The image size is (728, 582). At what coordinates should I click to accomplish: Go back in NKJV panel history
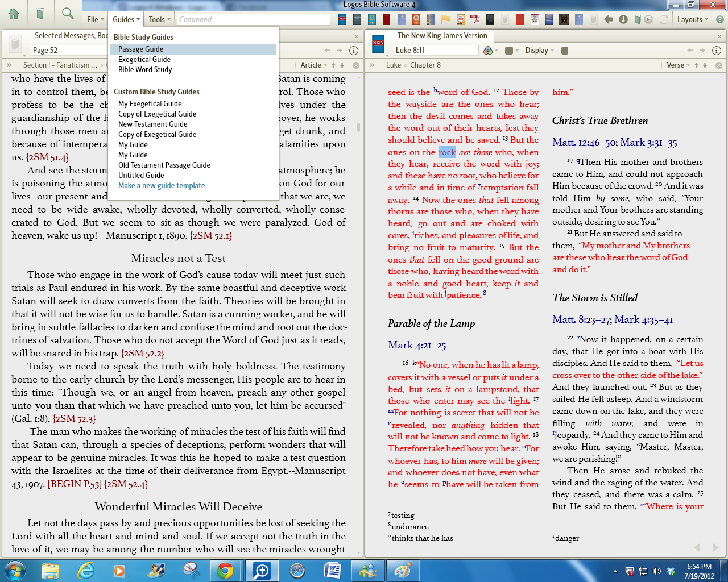tap(690, 50)
